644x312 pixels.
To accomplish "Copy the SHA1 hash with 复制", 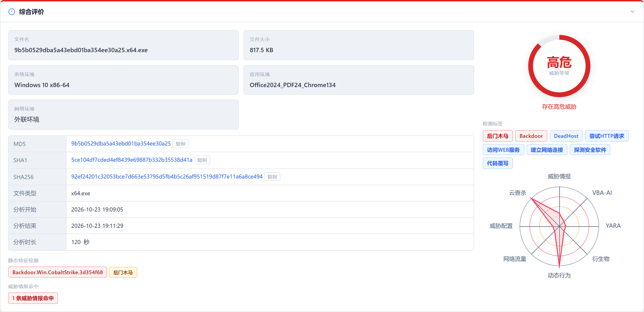I will click(202, 160).
